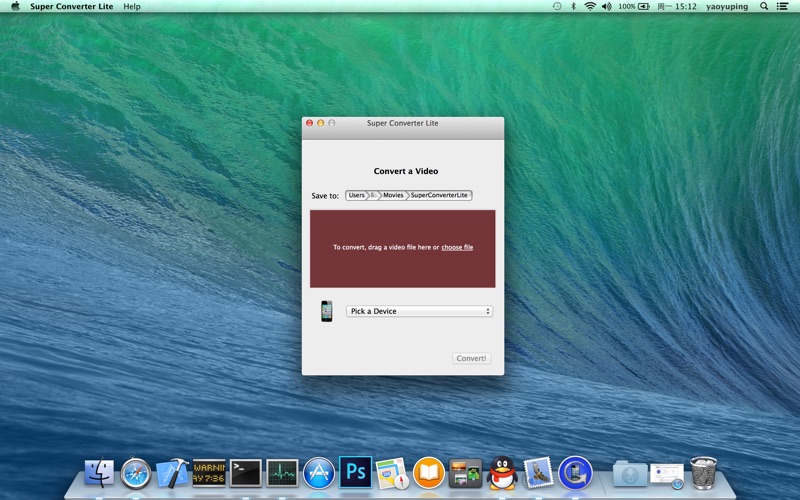This screenshot has width=800, height=500.
Task: Open Activity Monitor from the Dock
Action: tap(282, 473)
